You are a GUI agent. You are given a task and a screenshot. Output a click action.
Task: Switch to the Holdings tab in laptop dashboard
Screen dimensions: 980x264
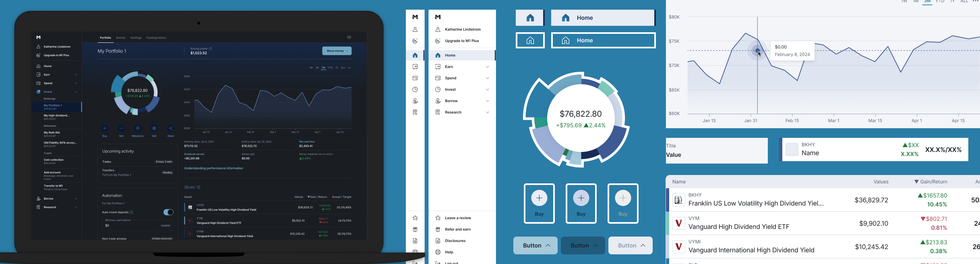pos(136,38)
